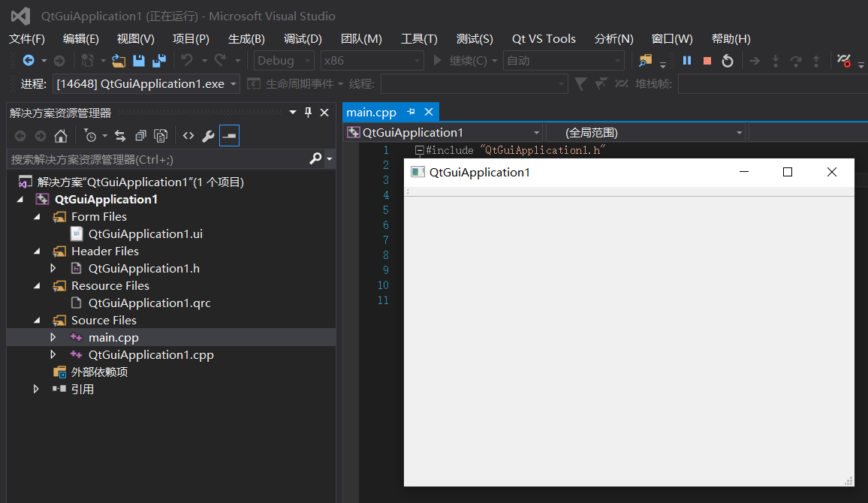Open the 生成(B) build menu
868x503 pixels.
(x=246, y=39)
